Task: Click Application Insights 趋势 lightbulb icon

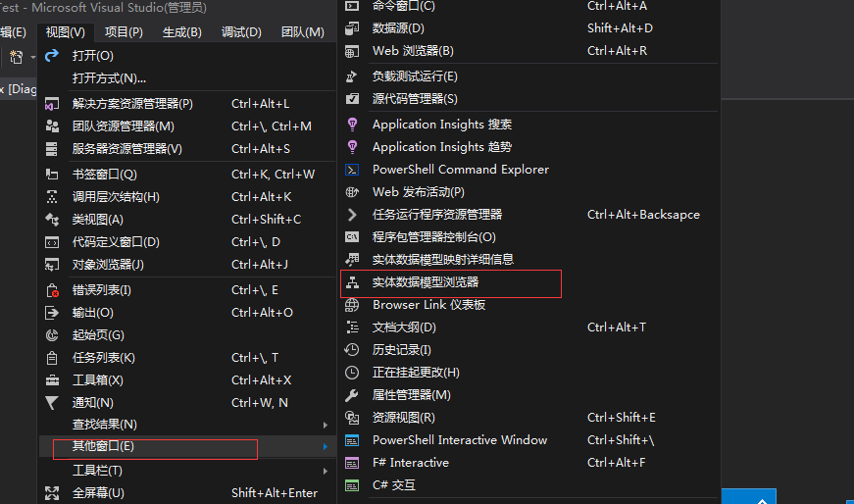Action: click(x=352, y=147)
